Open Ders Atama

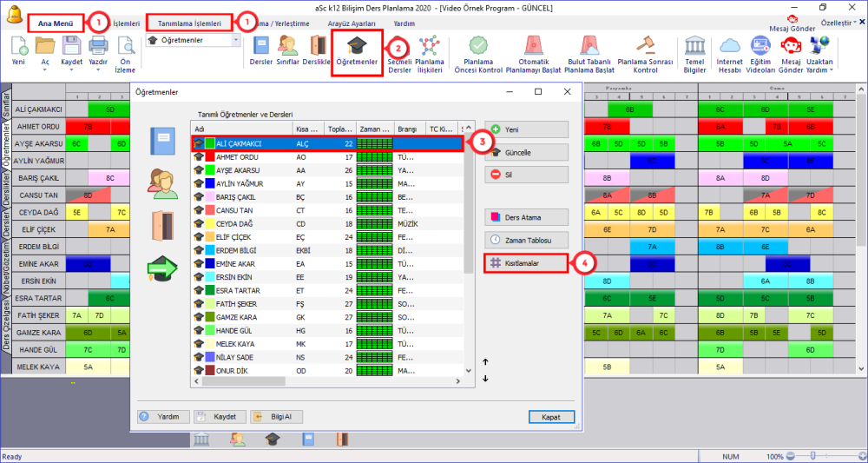tap(527, 218)
